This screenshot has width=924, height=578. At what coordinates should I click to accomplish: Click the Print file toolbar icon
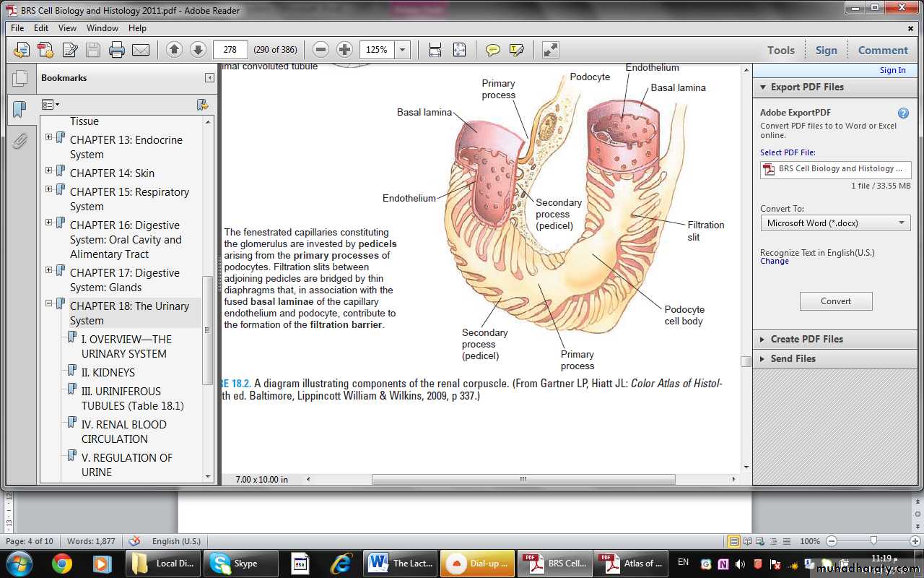117,50
